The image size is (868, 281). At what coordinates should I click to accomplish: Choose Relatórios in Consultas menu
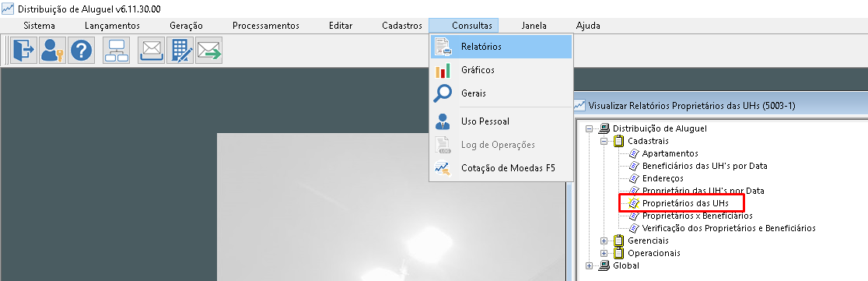click(x=501, y=47)
